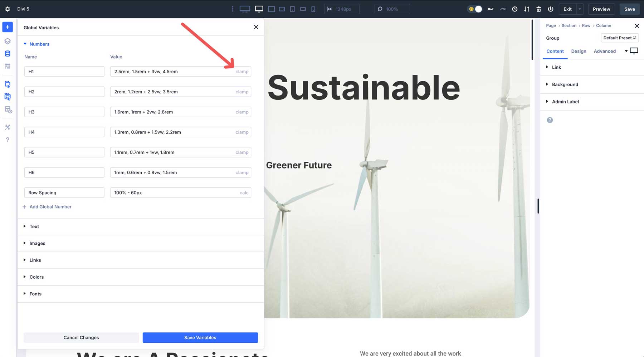Close the Group settings panel

coord(637,26)
